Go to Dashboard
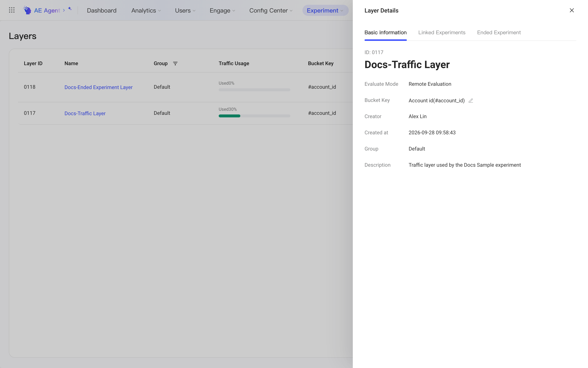 tap(102, 10)
